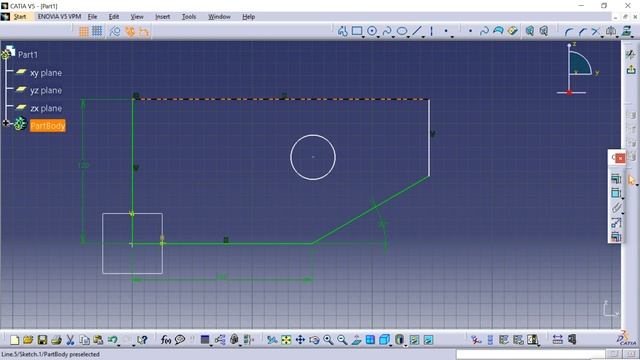
Task: Click the Exit workbench icon
Action: [x=631, y=69]
